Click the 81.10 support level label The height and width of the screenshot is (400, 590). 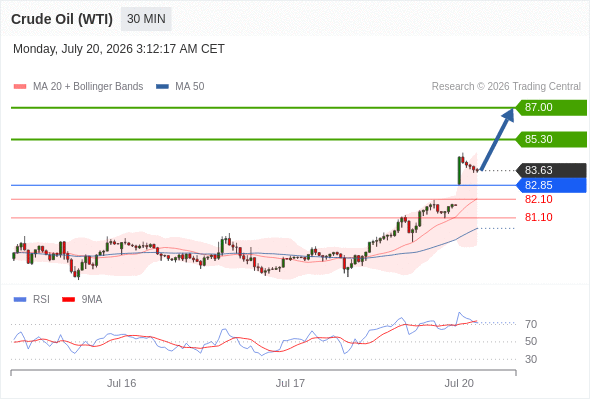pyautogui.click(x=539, y=217)
